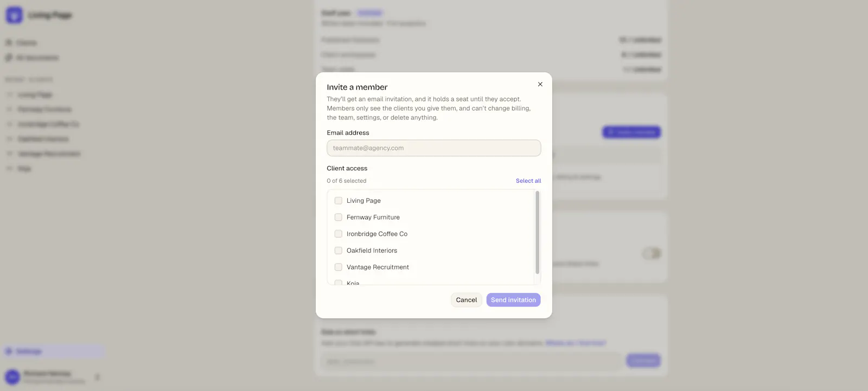
Task: Tick the Ironbridge Coffee Co checkbox
Action: pos(339,234)
